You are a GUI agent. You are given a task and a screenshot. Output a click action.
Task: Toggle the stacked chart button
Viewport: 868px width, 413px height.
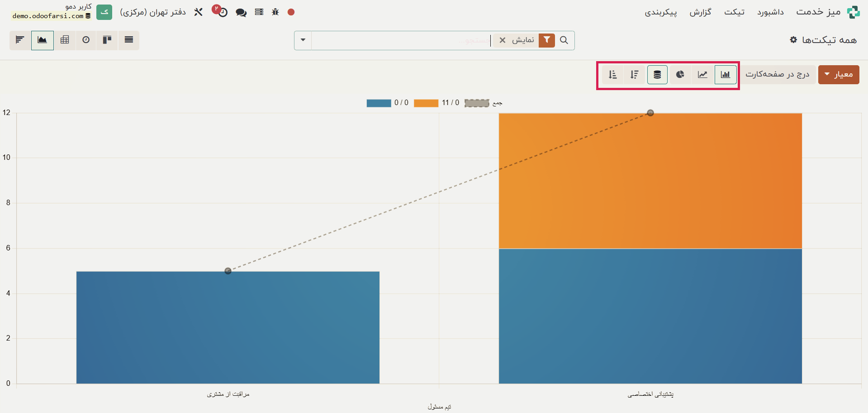[x=657, y=75]
